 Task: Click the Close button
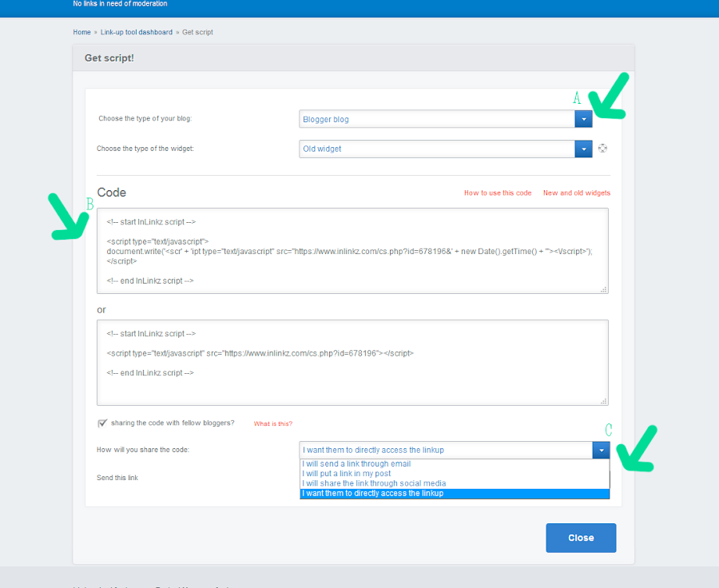click(x=581, y=538)
